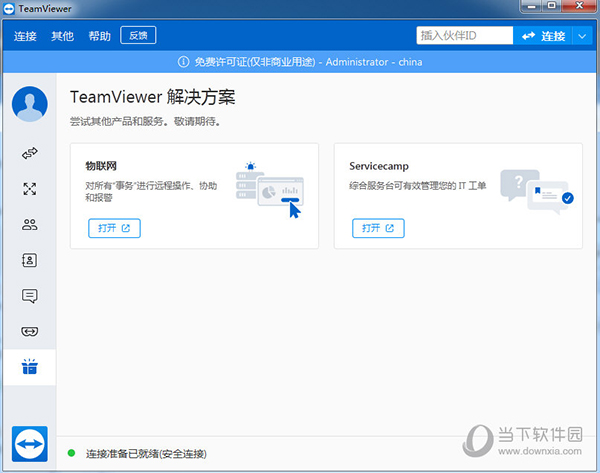600x473 pixels.
Task: Click the 连接准备已就绪 status text
Action: pyautogui.click(x=146, y=454)
